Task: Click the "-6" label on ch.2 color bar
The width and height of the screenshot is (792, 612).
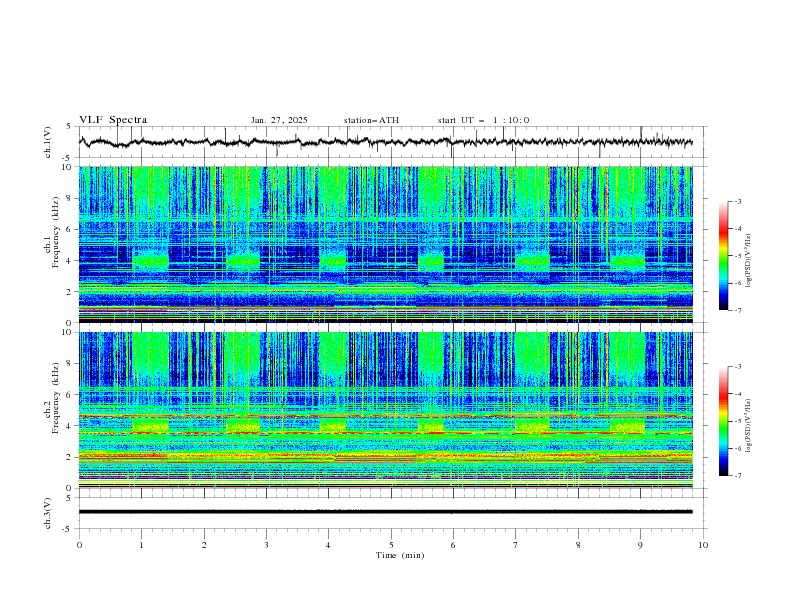Action: 738,448
